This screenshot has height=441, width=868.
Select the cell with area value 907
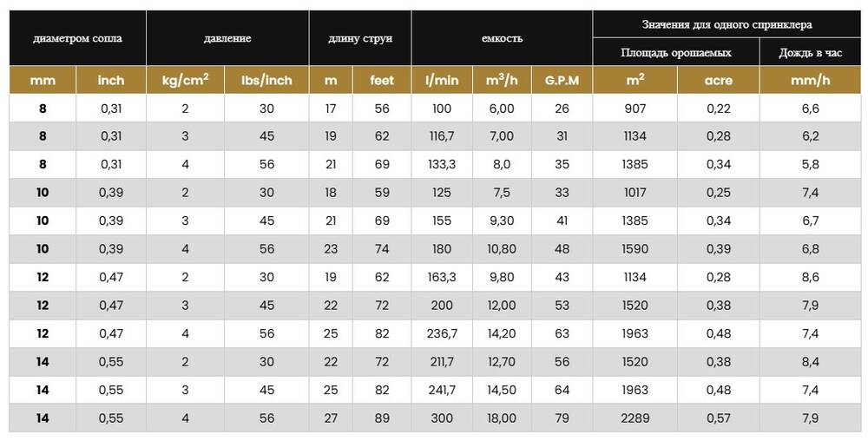(x=635, y=109)
